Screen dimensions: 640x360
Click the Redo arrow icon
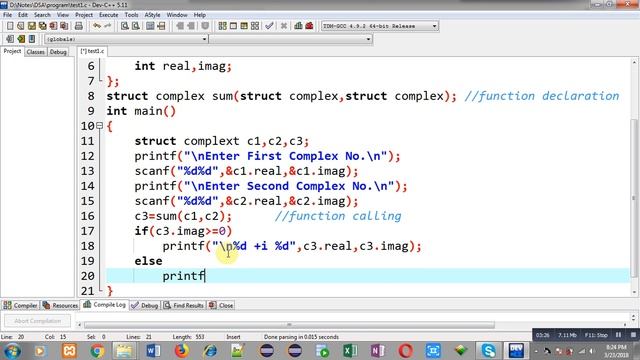pos(107,26)
